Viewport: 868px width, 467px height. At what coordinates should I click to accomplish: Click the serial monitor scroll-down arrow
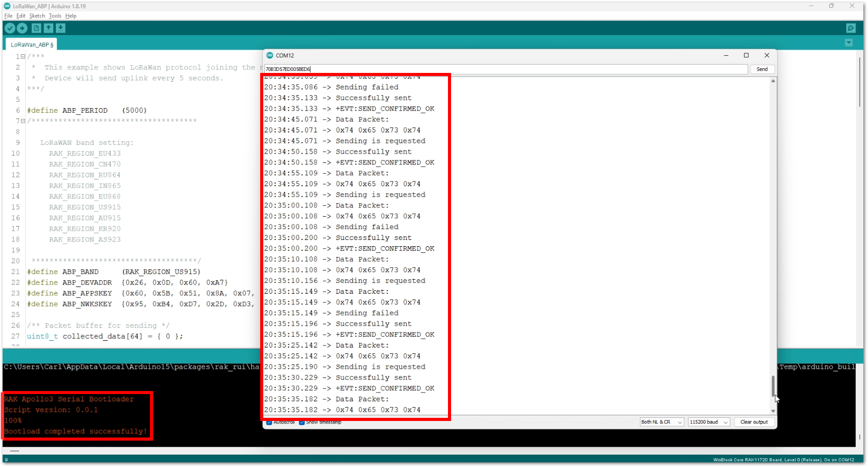point(773,411)
